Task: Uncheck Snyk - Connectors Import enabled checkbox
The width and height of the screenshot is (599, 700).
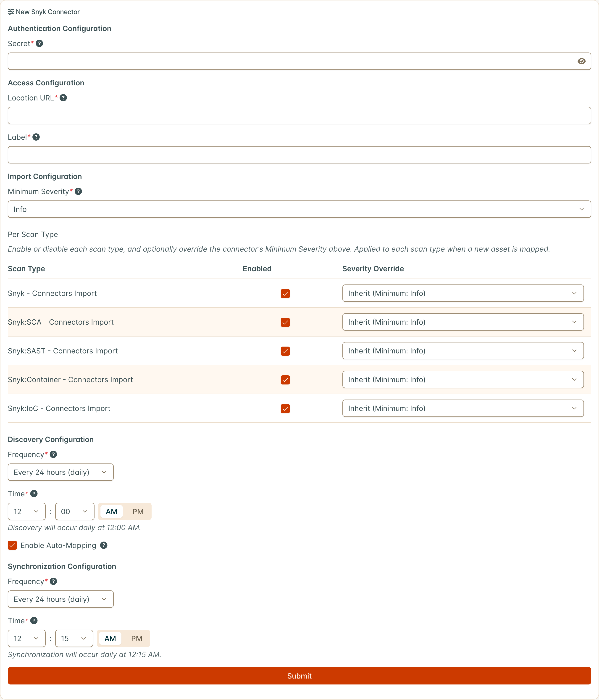Action: tap(285, 294)
